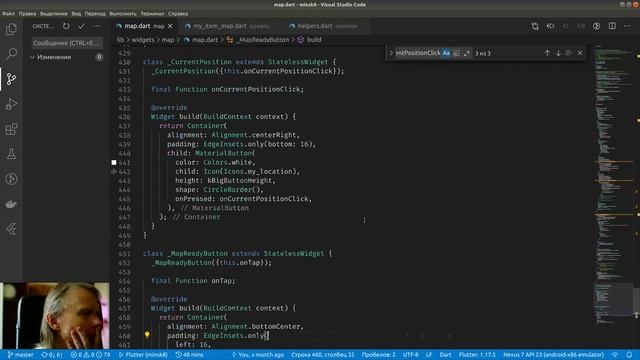Click lib in the breadcrumb path
Viewport: 640px width, 360px height.
point(120,40)
